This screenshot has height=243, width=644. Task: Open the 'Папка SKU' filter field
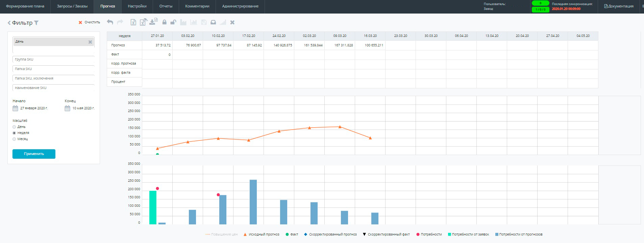point(53,69)
